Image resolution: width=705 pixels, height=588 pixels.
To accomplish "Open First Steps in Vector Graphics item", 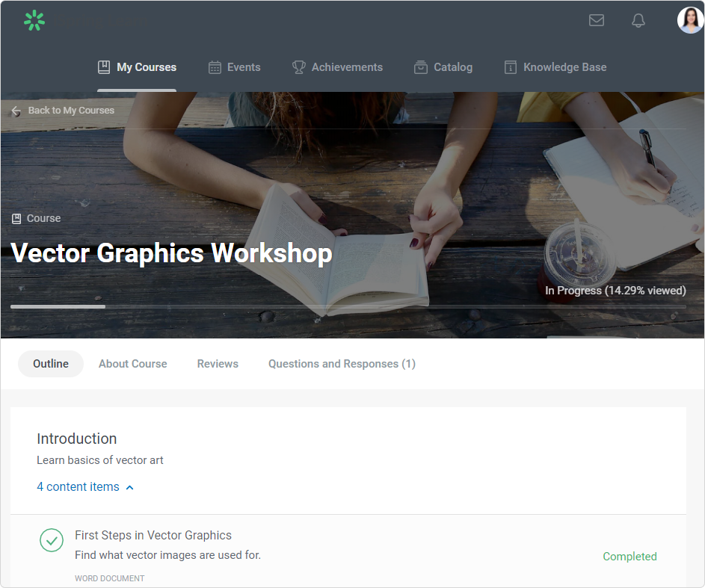I will [x=153, y=535].
